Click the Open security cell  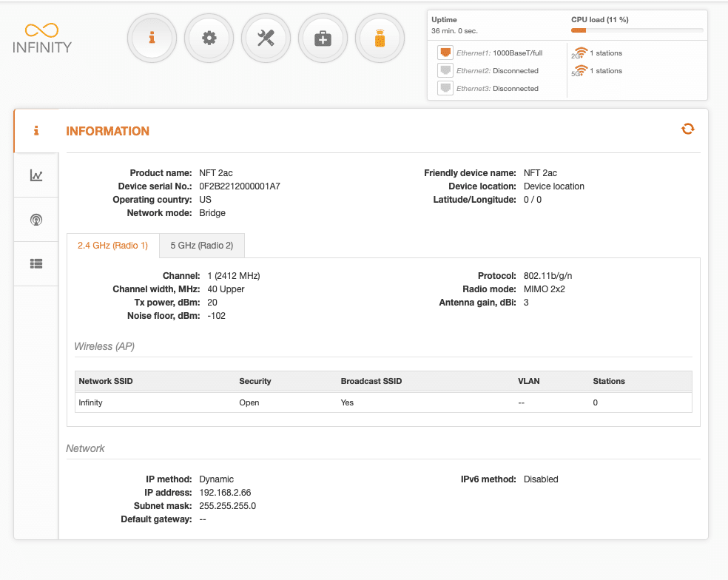(x=249, y=402)
